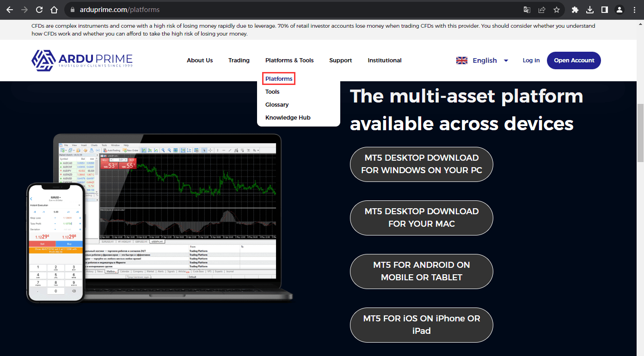Download MT5 desktop for Windows PC
This screenshot has height=356, width=644.
pos(422,164)
